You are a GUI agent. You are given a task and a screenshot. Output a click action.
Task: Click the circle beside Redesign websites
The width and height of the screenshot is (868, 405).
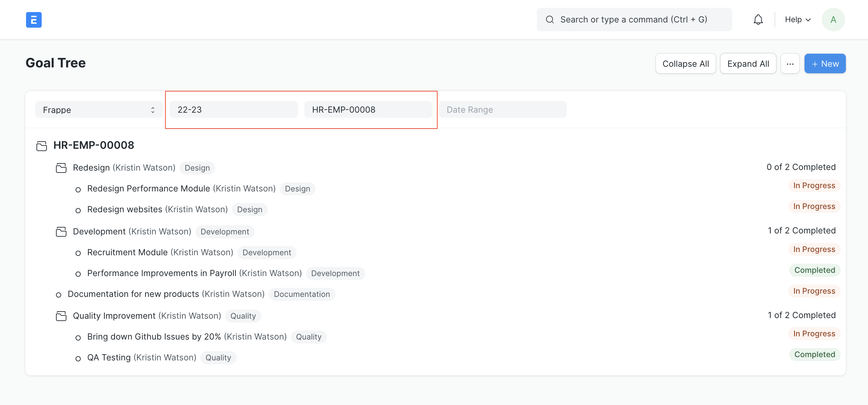(78, 210)
